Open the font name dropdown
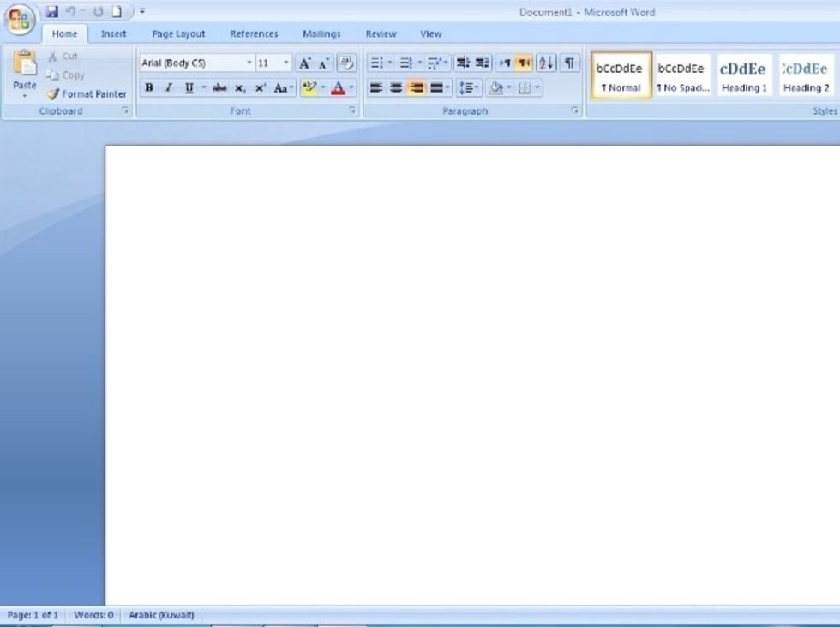840x627 pixels. pos(249,63)
